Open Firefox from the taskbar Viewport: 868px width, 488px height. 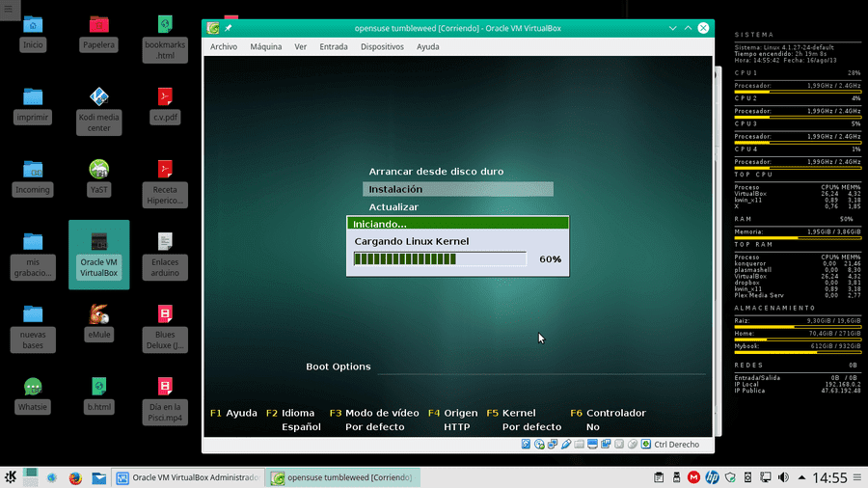tap(75, 477)
